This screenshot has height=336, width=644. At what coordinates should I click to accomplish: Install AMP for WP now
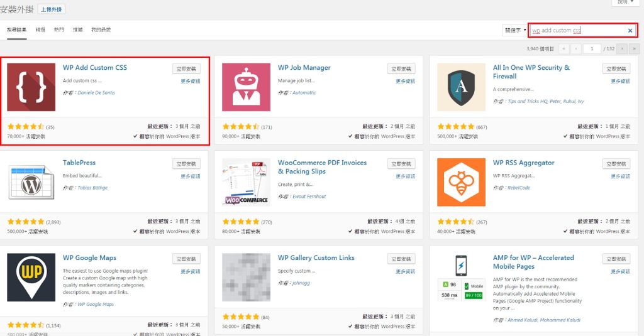click(616, 259)
